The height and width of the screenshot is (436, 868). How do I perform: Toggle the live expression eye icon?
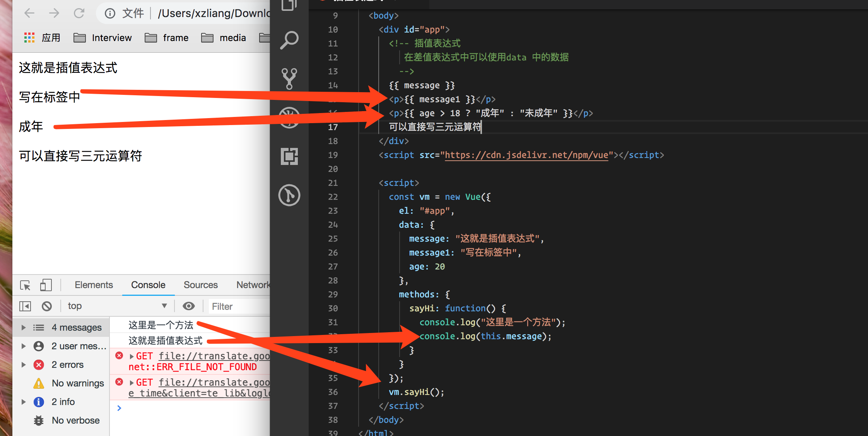click(x=189, y=306)
